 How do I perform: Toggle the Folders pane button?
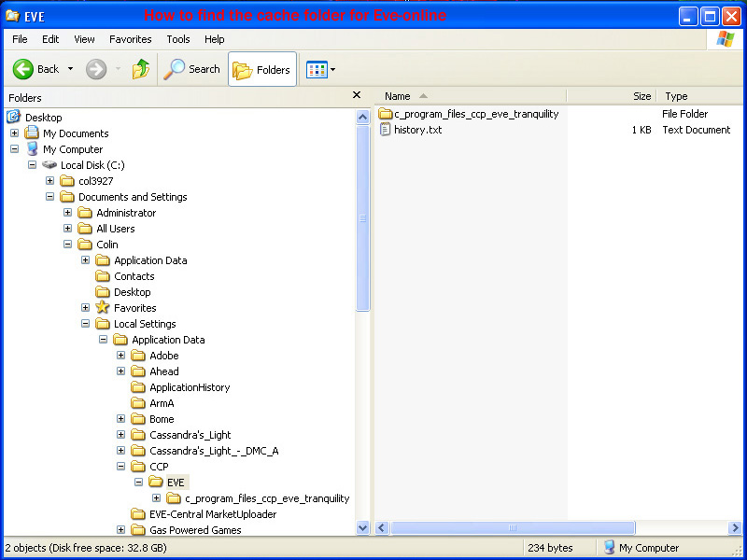[262, 69]
